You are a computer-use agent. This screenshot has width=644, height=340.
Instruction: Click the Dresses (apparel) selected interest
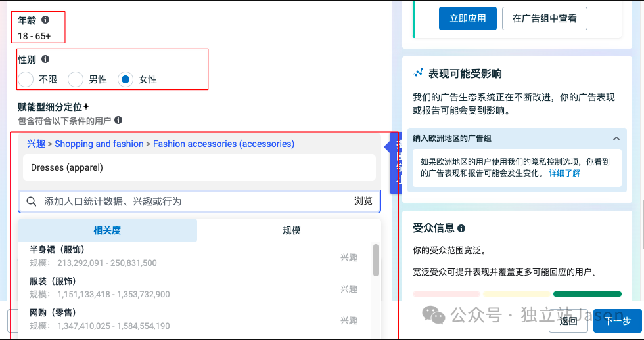click(x=199, y=167)
